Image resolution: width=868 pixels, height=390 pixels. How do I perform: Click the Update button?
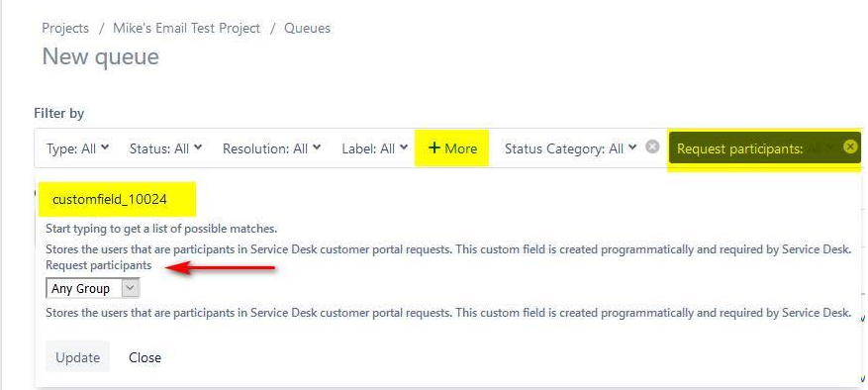point(77,357)
